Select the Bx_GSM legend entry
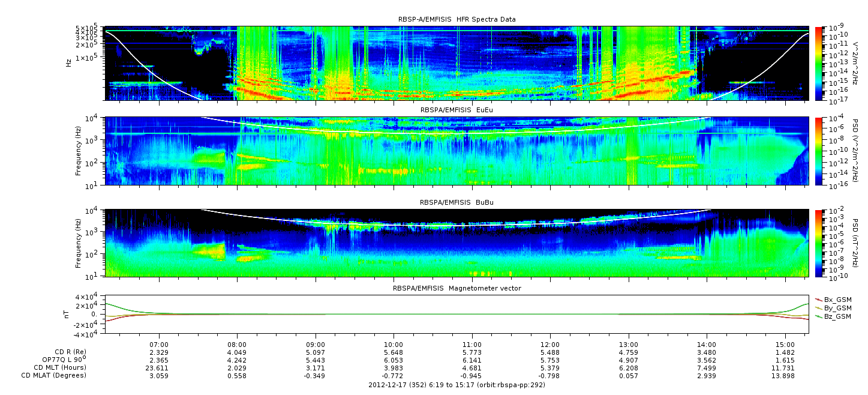 (833, 299)
